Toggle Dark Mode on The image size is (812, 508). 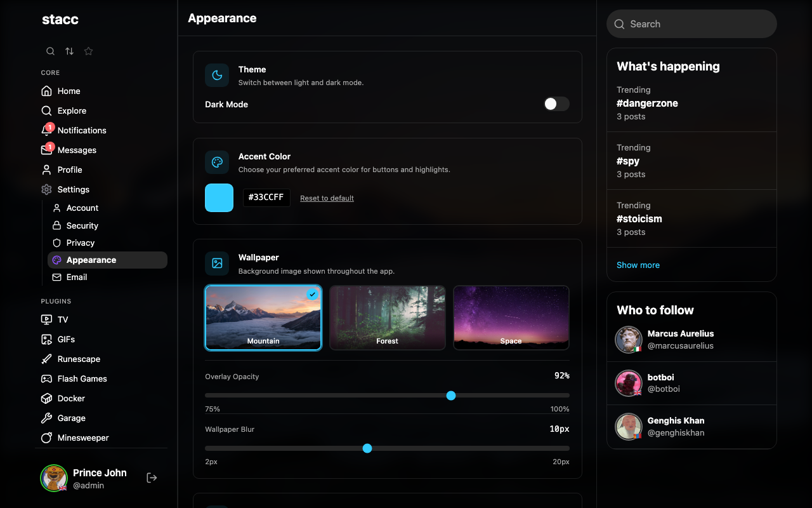(x=556, y=104)
